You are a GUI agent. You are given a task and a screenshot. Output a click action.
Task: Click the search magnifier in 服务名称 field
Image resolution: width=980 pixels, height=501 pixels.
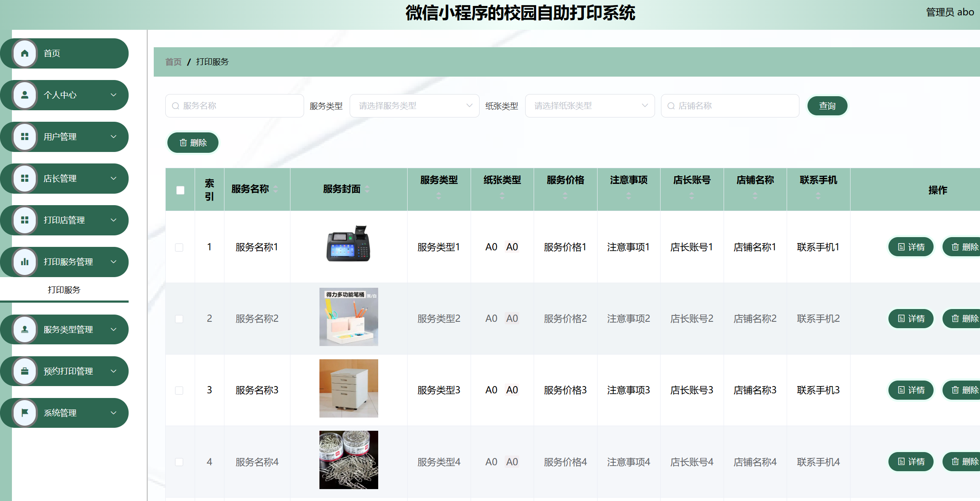tap(175, 106)
